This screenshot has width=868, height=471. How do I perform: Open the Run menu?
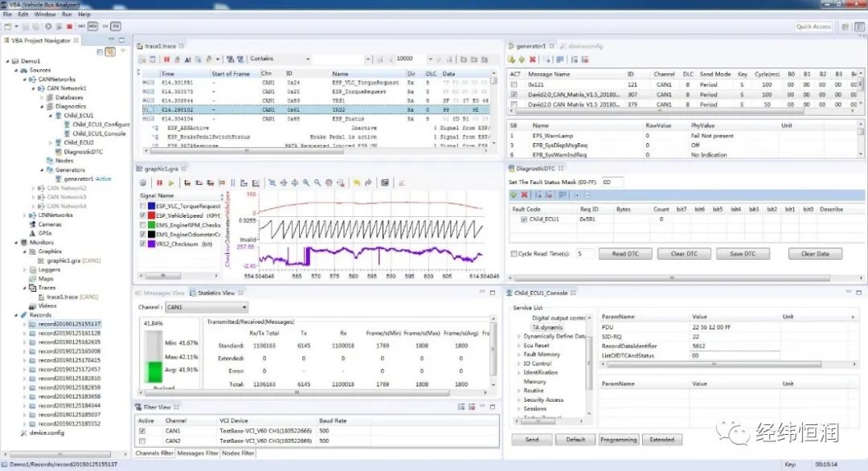[66, 14]
